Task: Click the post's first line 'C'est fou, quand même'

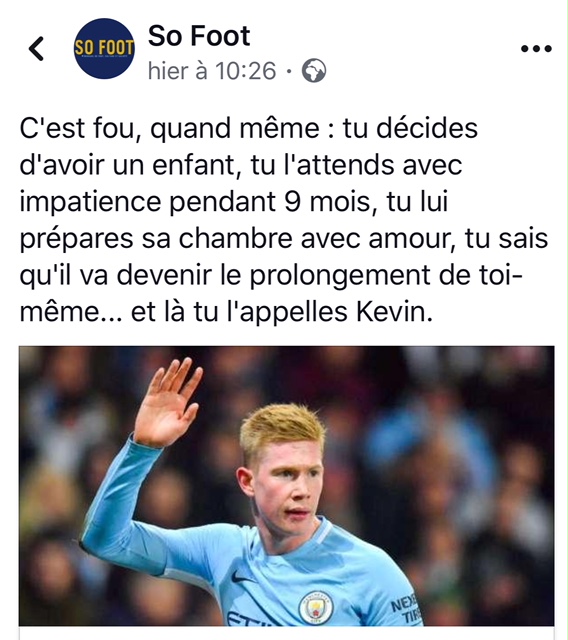Action: pos(169,129)
